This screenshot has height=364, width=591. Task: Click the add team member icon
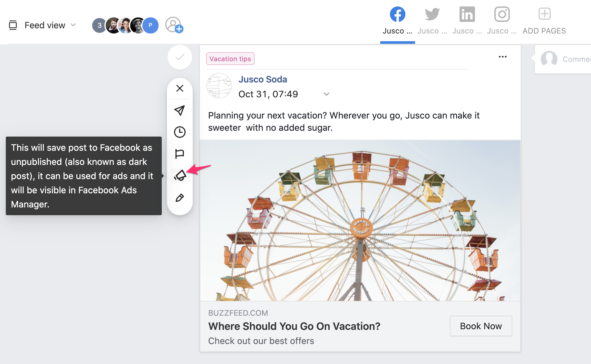point(174,25)
